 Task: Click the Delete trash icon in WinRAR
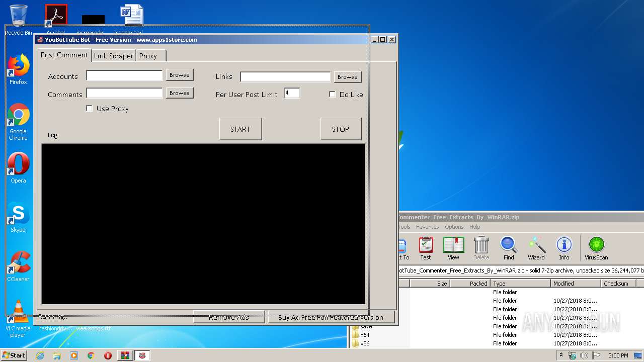click(x=481, y=248)
